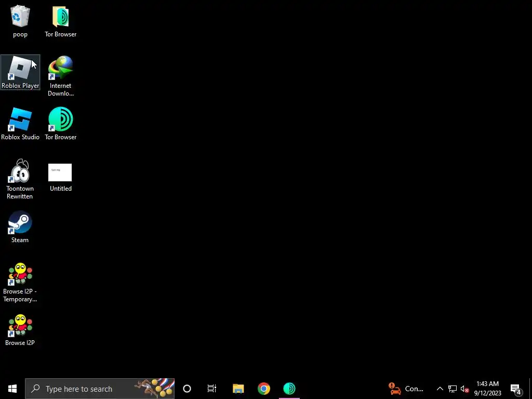Open network status tray icon
This screenshot has height=399, width=532.
coord(453,389)
